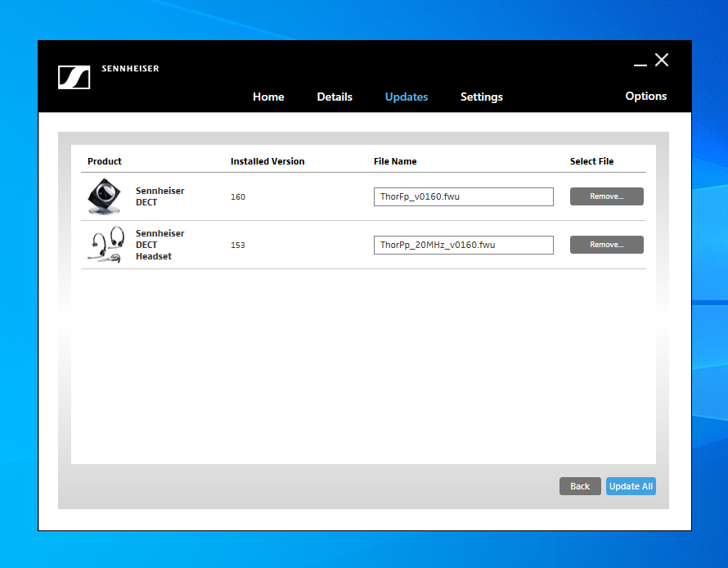728x568 pixels.
Task: Focus the ThorFp_v0160.fwu file name field
Action: click(463, 196)
